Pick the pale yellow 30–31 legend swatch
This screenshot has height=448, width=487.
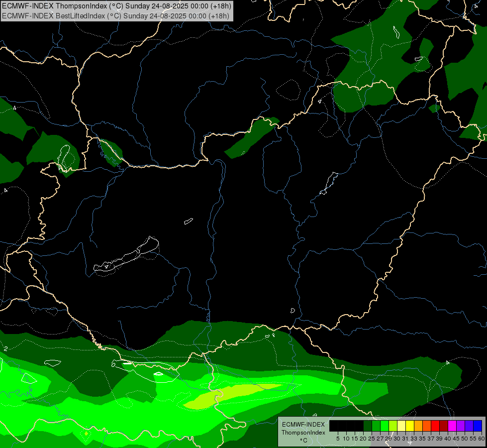point(401,426)
